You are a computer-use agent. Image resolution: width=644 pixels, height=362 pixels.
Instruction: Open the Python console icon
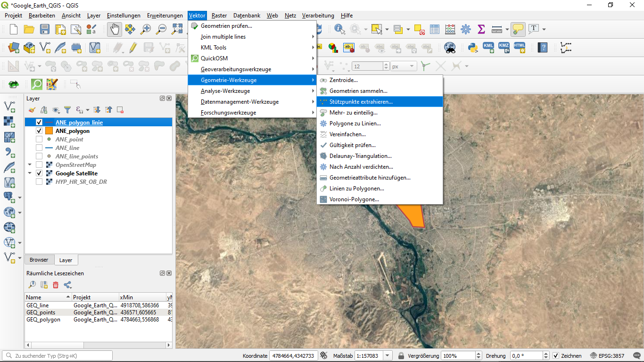[473, 47]
